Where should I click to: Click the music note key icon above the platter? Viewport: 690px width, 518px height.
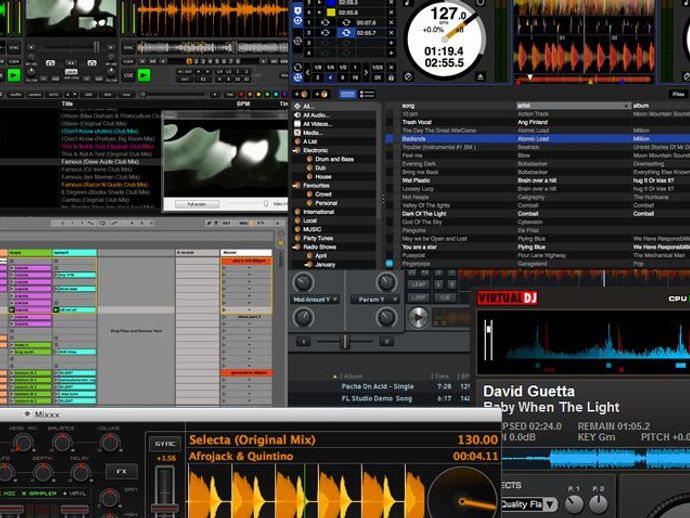[x=407, y=3]
